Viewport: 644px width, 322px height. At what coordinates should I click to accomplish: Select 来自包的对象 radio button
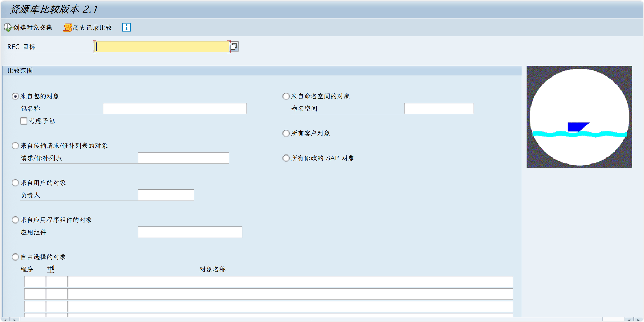click(x=15, y=96)
